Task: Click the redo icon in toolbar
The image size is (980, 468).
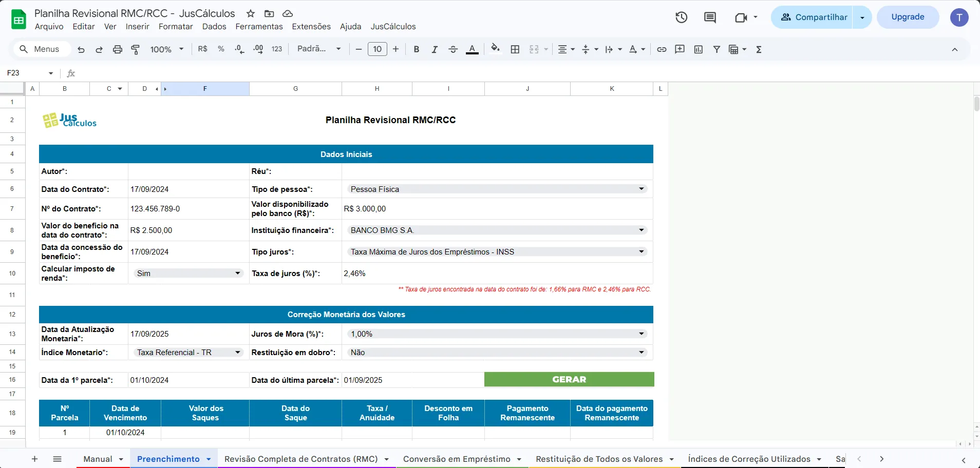Action: click(99, 49)
